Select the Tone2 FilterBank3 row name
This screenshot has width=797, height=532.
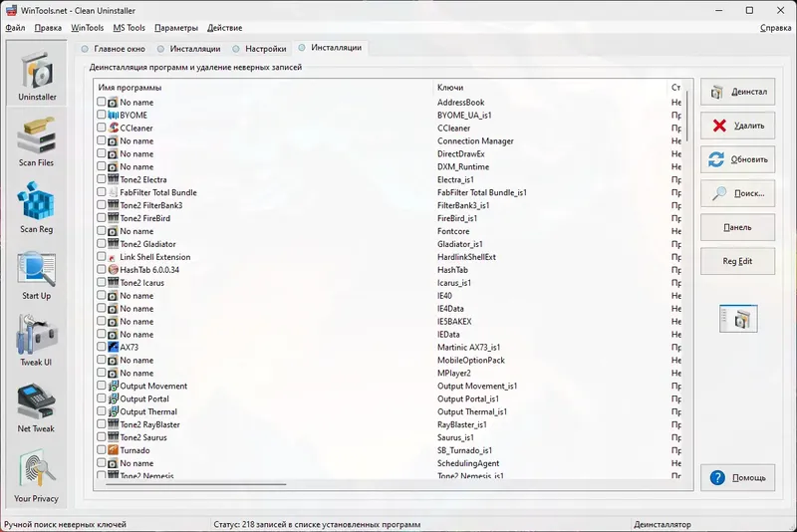[x=151, y=205]
